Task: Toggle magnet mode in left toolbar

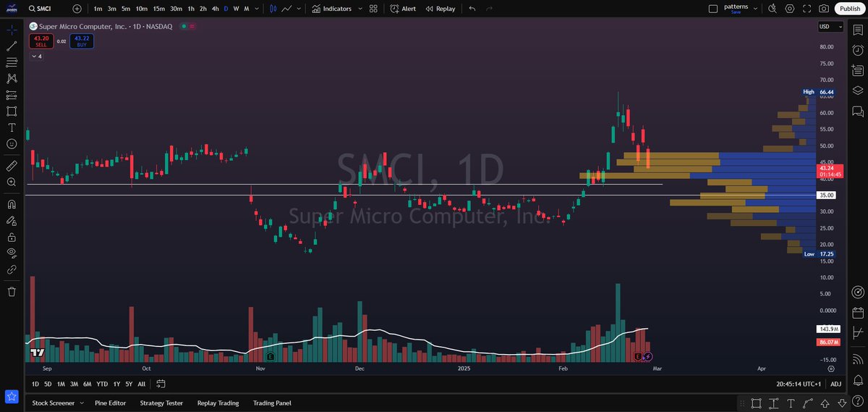Action: pos(12,204)
